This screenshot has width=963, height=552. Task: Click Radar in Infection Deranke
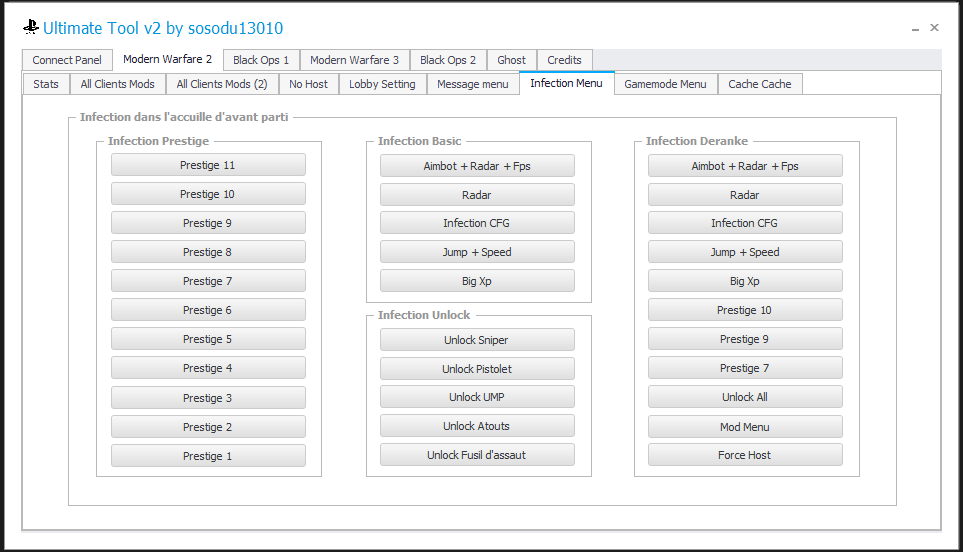pos(745,195)
